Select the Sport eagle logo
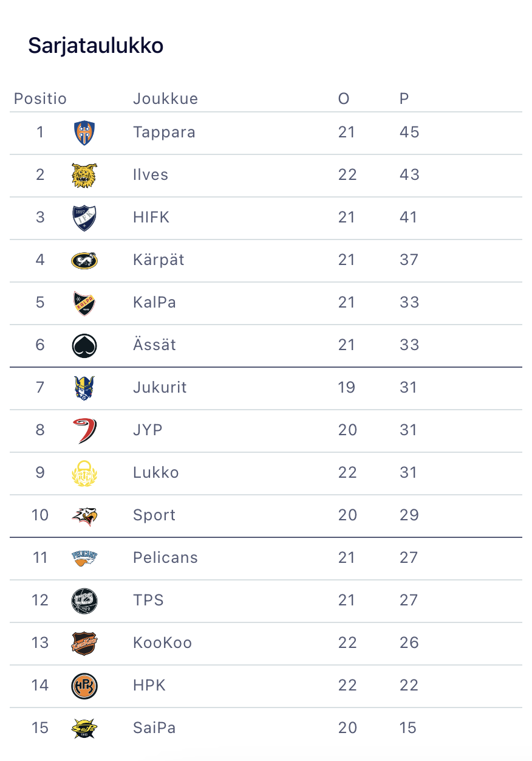532x761 pixels. [x=84, y=515]
